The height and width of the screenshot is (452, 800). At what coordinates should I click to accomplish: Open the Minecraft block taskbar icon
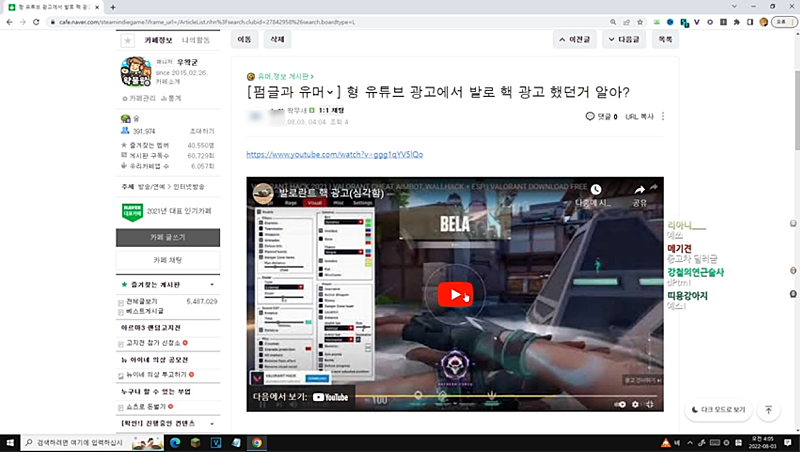coord(195,443)
